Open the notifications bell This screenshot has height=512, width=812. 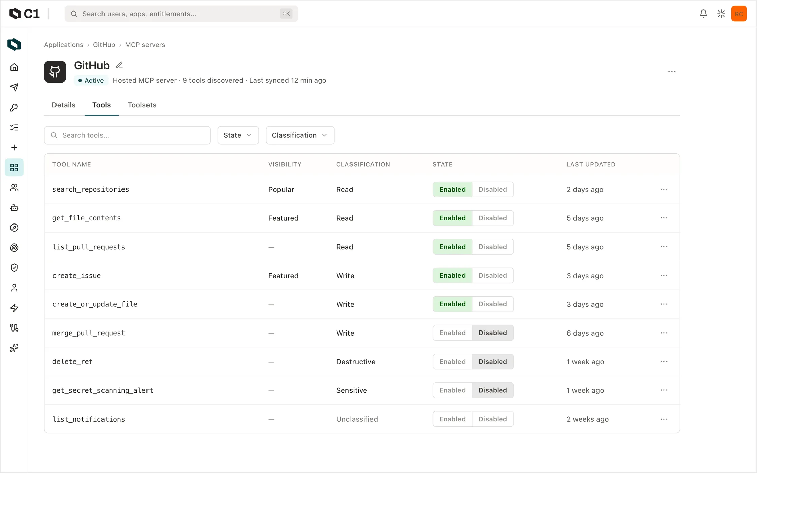(703, 14)
